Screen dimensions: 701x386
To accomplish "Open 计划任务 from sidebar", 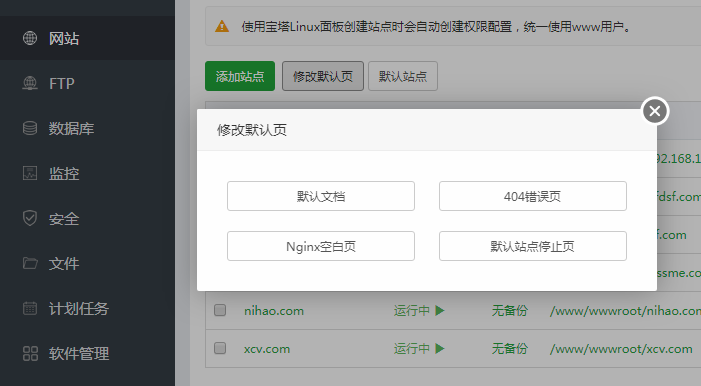I will 87,308.
